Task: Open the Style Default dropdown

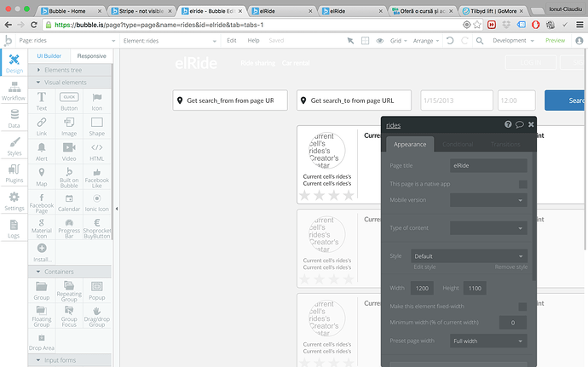Action: coord(470,256)
